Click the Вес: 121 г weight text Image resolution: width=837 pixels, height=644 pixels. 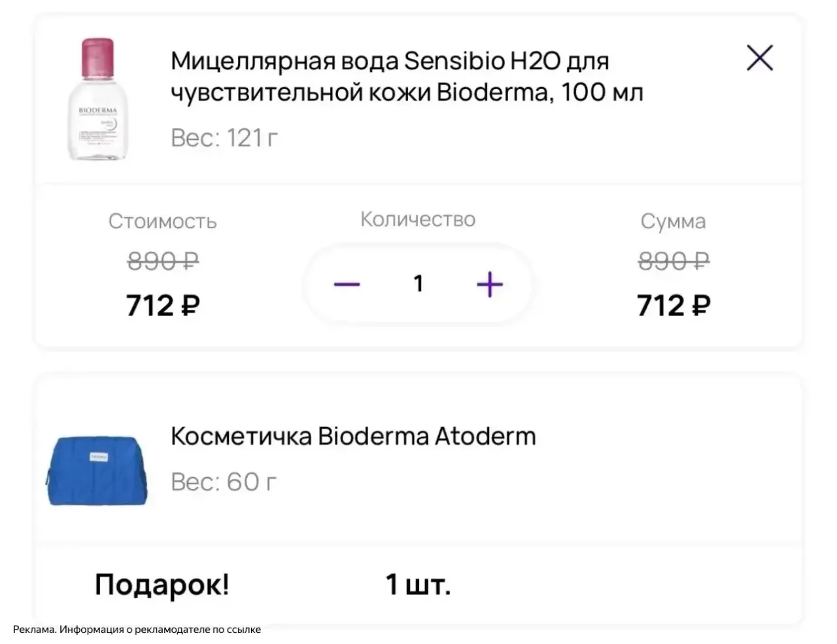(x=224, y=138)
